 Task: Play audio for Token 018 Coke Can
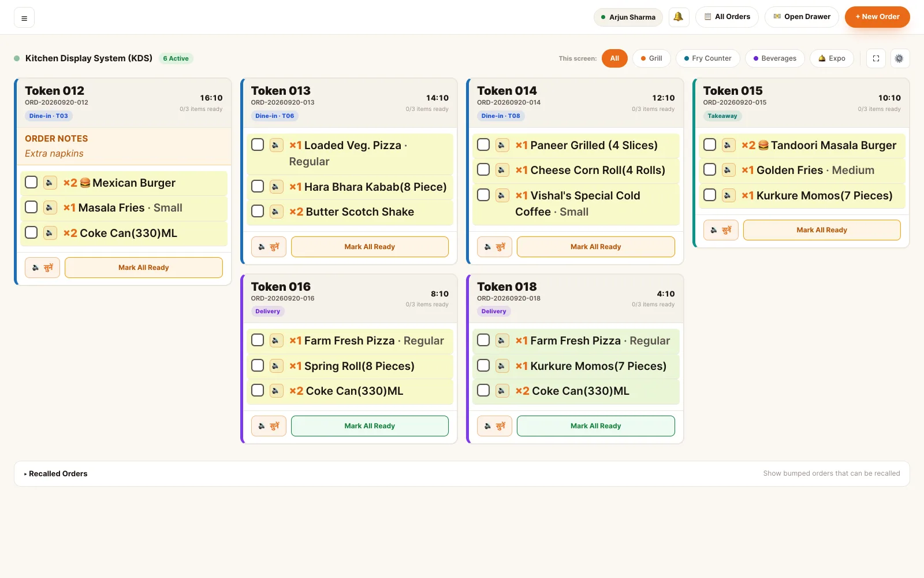502,391
